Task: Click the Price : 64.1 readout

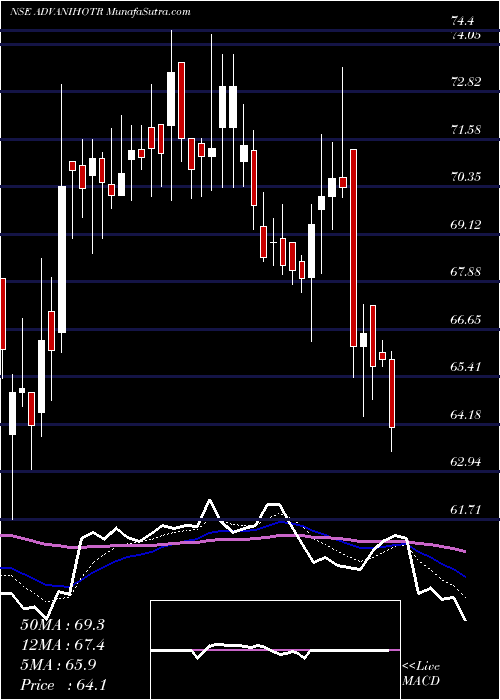Action: pyautogui.click(x=63, y=685)
